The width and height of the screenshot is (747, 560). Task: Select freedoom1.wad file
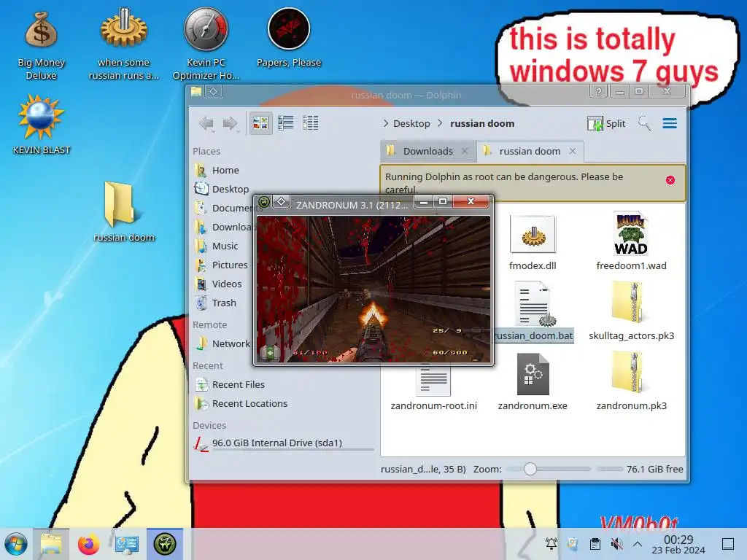click(x=631, y=242)
